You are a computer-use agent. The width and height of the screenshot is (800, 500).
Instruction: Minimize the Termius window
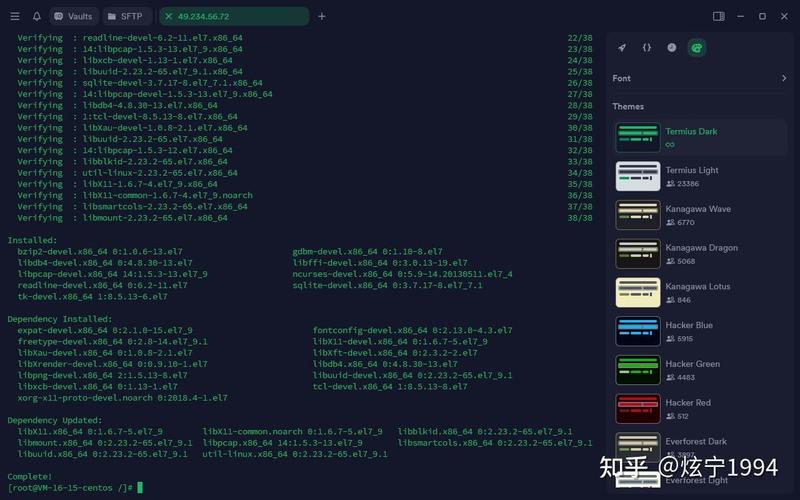(x=740, y=16)
